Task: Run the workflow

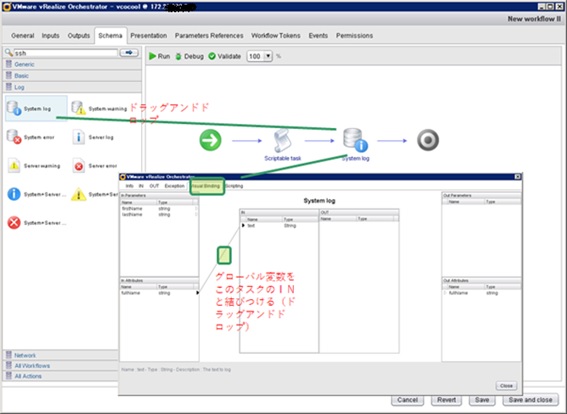Action: tap(159, 56)
